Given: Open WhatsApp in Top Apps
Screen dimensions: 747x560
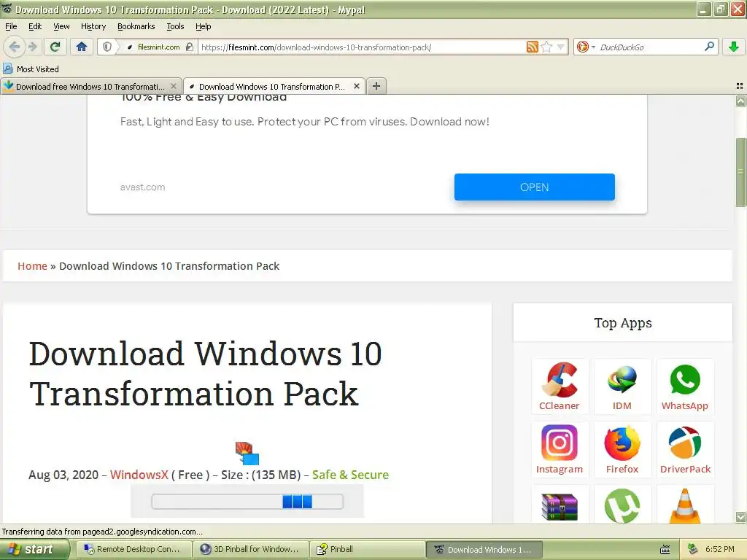Looking at the screenshot, I should tap(685, 386).
